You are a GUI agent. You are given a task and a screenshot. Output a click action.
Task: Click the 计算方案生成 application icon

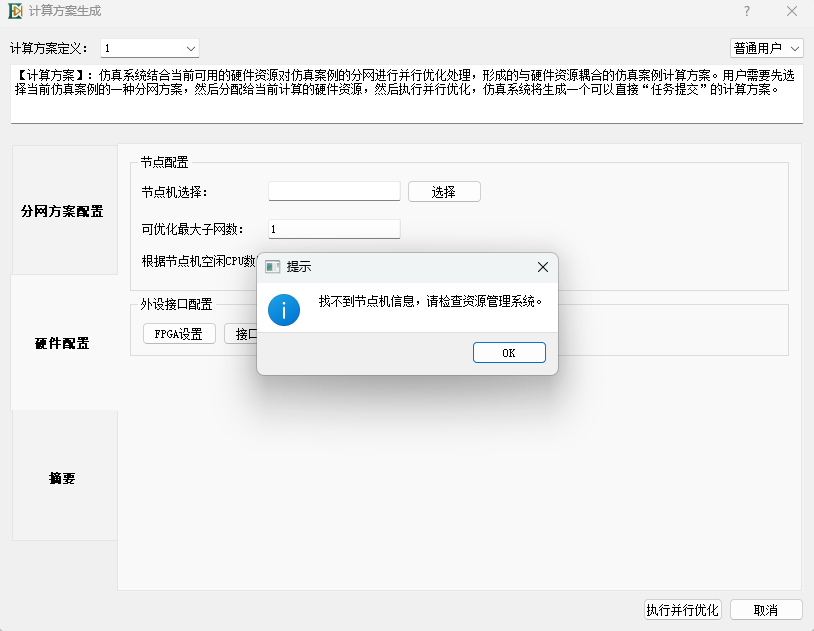[15, 11]
